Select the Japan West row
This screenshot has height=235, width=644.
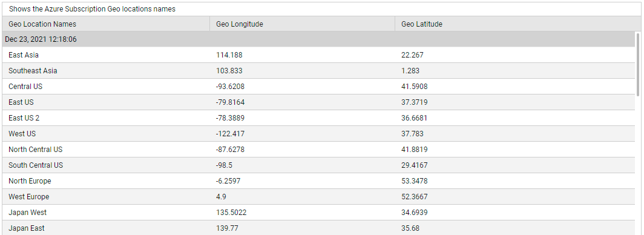coord(318,213)
